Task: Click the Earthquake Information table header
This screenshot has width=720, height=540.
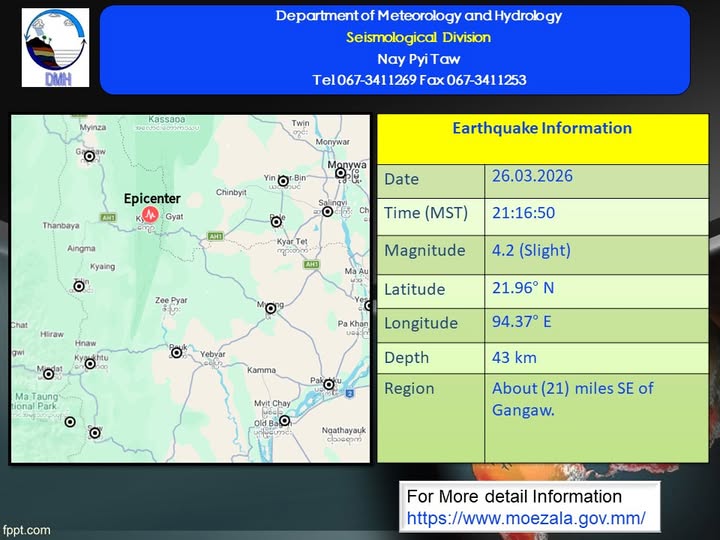Action: tap(542, 129)
